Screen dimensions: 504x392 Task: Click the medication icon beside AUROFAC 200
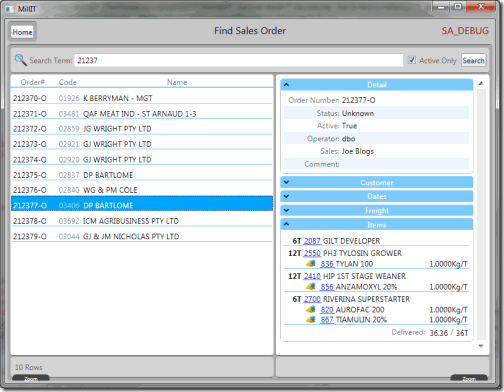coord(311,309)
